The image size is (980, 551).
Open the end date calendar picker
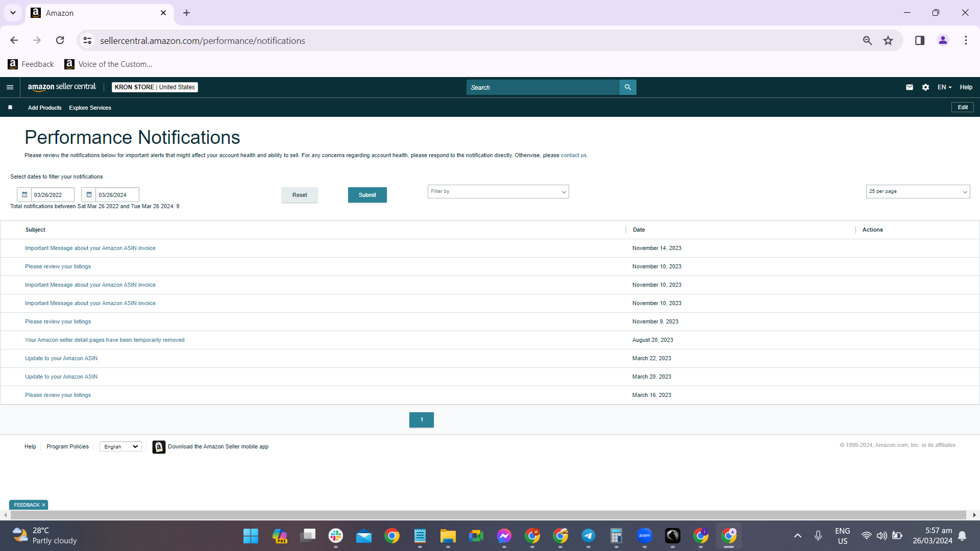[x=89, y=195]
